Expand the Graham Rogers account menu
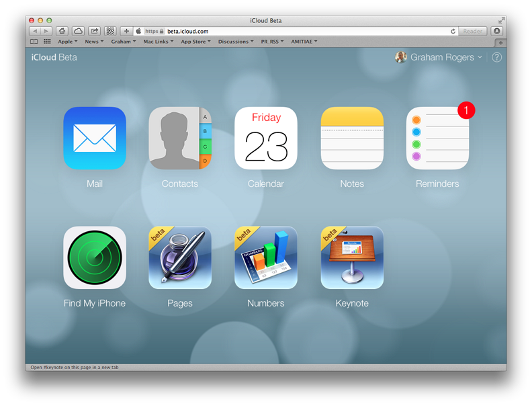The height and width of the screenshot is (406, 532). coord(480,57)
